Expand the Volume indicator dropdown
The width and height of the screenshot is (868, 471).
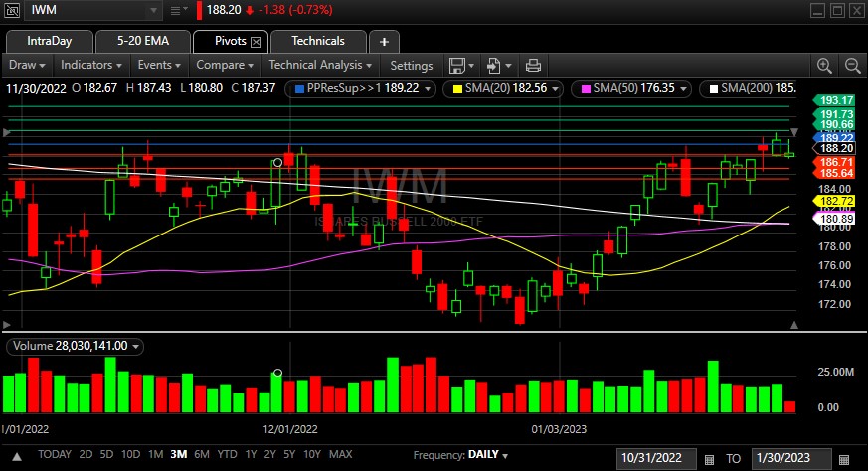[136, 346]
